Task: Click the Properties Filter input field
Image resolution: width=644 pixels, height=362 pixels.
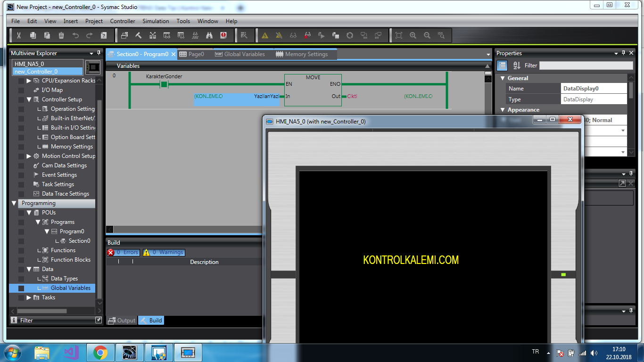Action: 586,66
